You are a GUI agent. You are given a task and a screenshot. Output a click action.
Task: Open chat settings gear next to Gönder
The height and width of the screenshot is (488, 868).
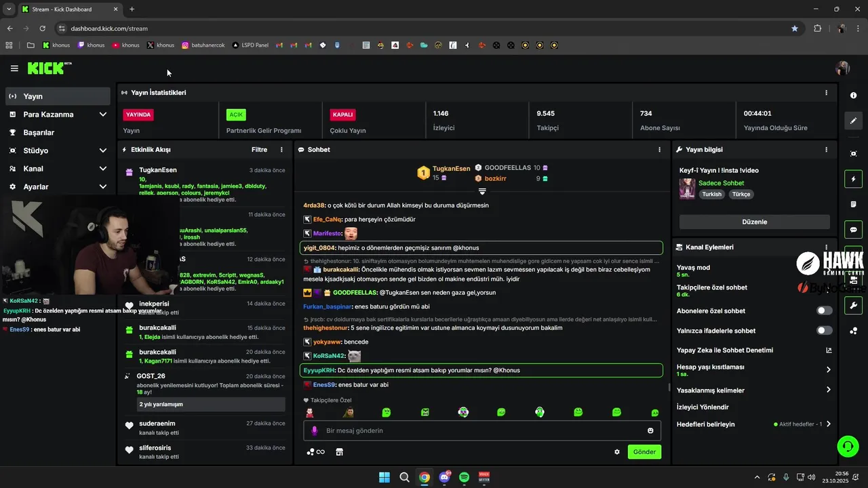pos(617,452)
